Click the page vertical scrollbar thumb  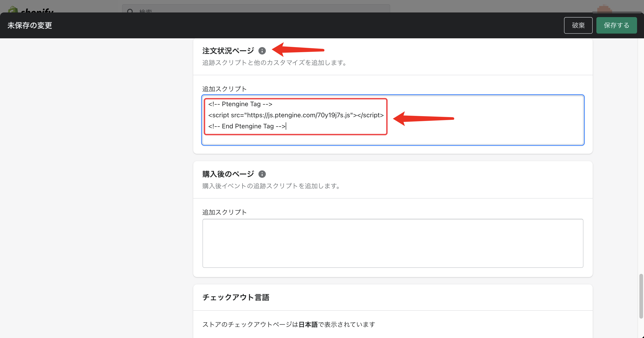(x=641, y=296)
